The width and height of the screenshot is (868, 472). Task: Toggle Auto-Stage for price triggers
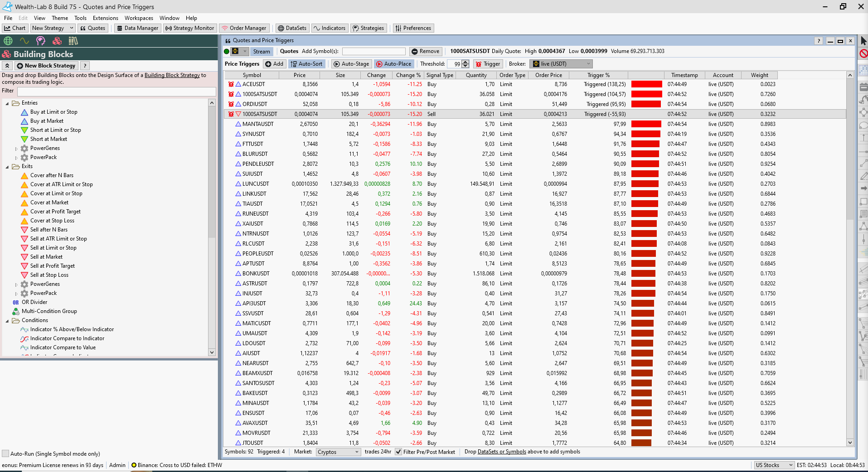pyautogui.click(x=351, y=64)
